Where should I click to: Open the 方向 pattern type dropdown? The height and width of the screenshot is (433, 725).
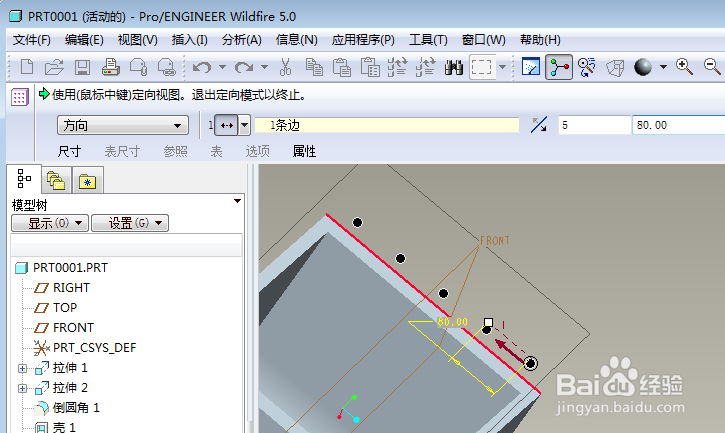click(123, 125)
